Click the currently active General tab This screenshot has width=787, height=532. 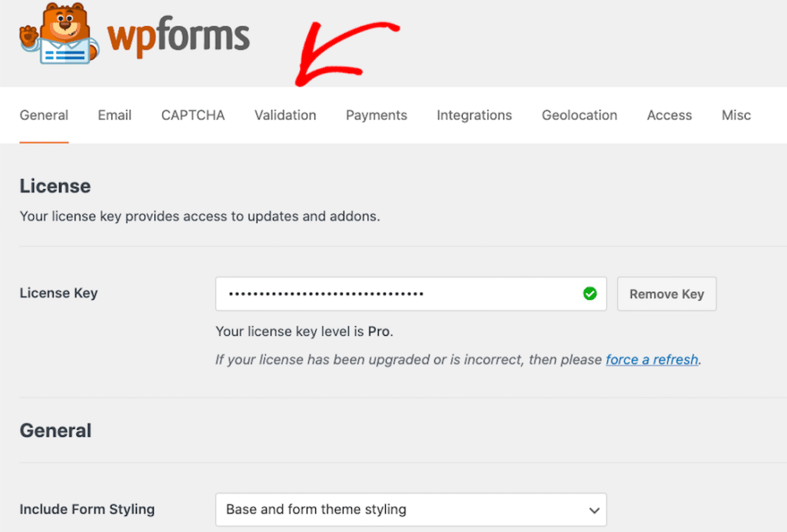pyautogui.click(x=44, y=115)
